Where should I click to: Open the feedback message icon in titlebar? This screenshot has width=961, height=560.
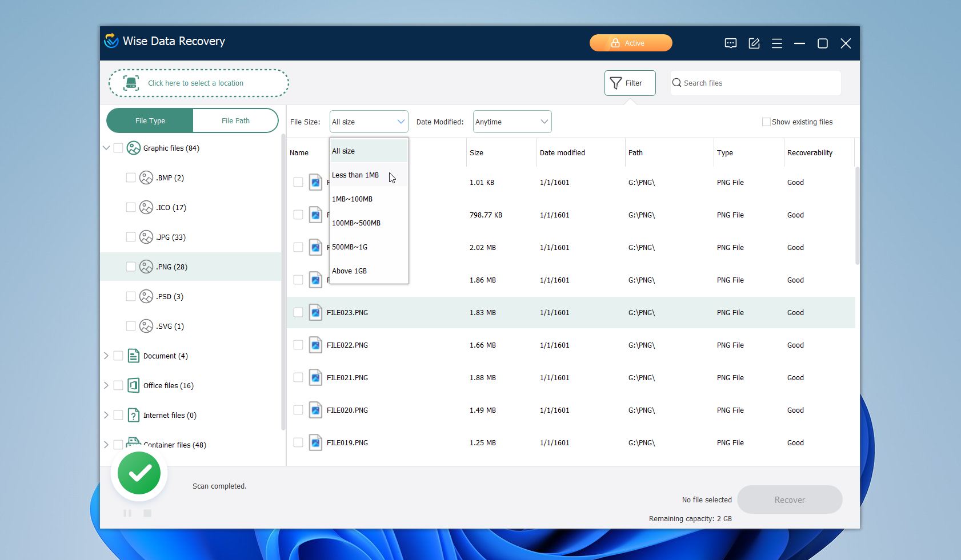731,43
